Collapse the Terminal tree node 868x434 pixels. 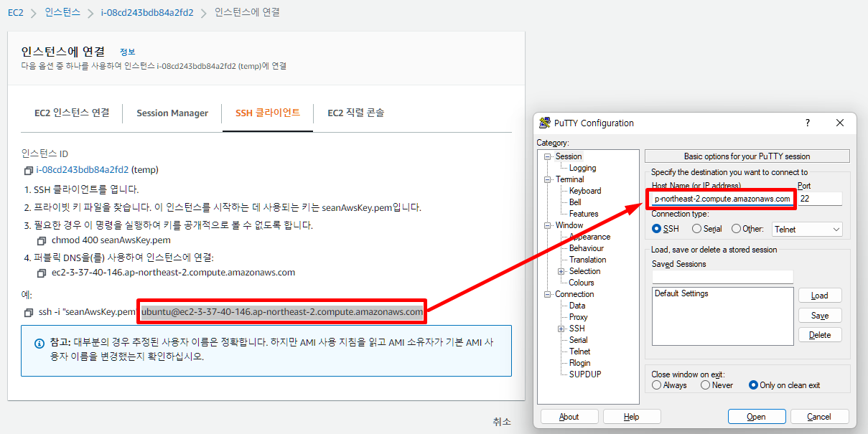[547, 179]
